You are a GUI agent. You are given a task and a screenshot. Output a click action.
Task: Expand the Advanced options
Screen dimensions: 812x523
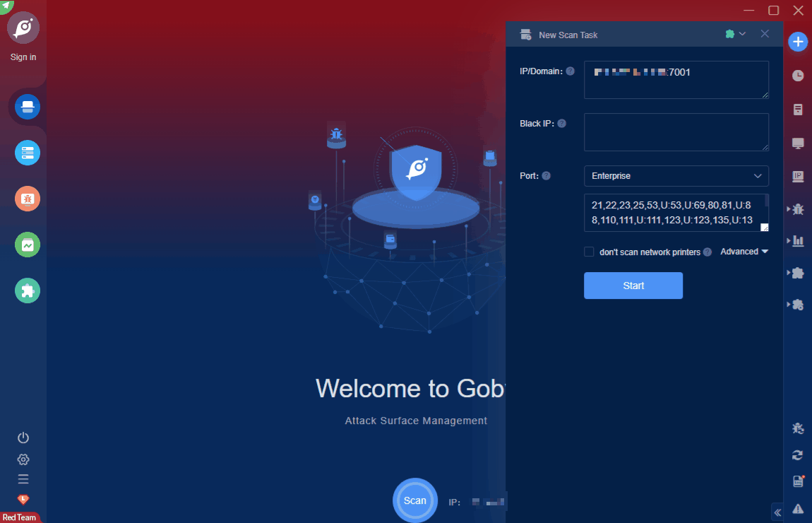coord(744,252)
